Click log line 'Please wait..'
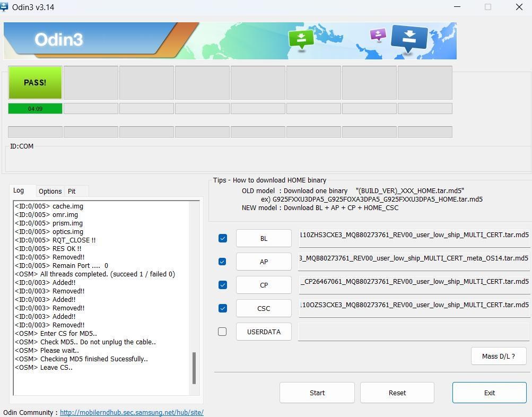Viewport: 532px width, 417px height. pos(47,351)
